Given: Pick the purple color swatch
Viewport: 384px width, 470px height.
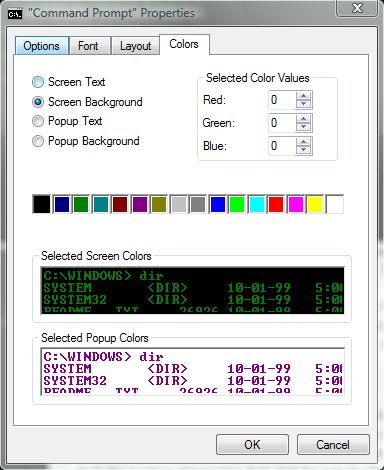Looking at the screenshot, I should click(x=140, y=204).
